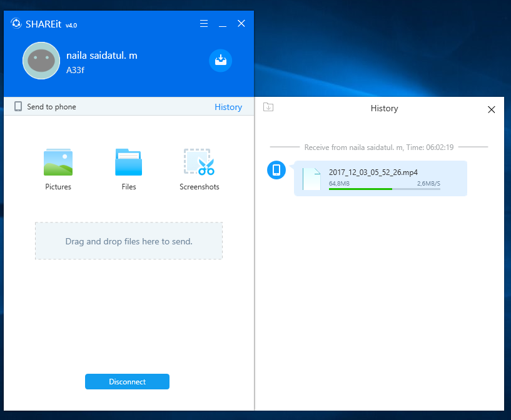The width and height of the screenshot is (511, 420).
Task: Click the Disconnect button
Action: pyautogui.click(x=127, y=382)
